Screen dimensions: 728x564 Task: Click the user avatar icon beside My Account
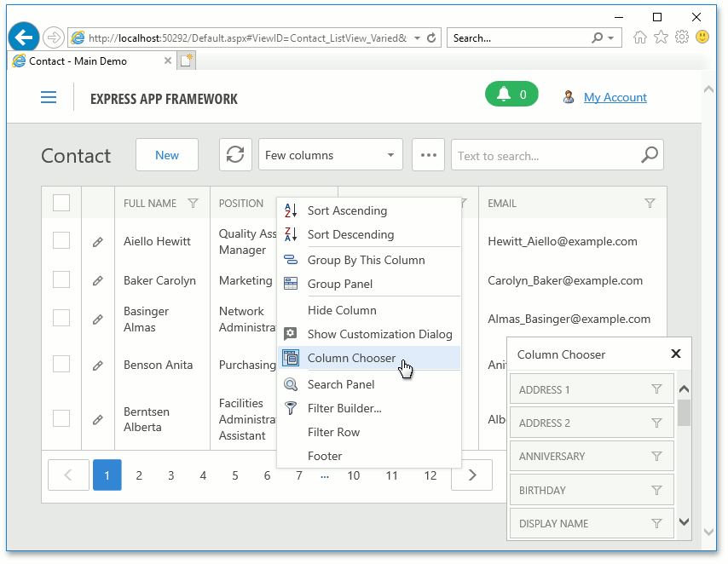[569, 97]
